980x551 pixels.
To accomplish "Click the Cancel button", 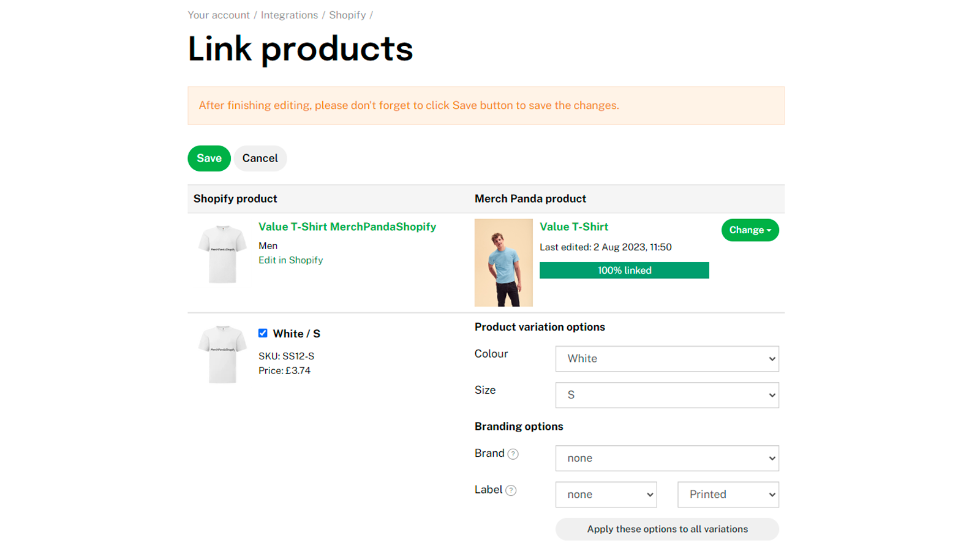I will click(x=260, y=158).
